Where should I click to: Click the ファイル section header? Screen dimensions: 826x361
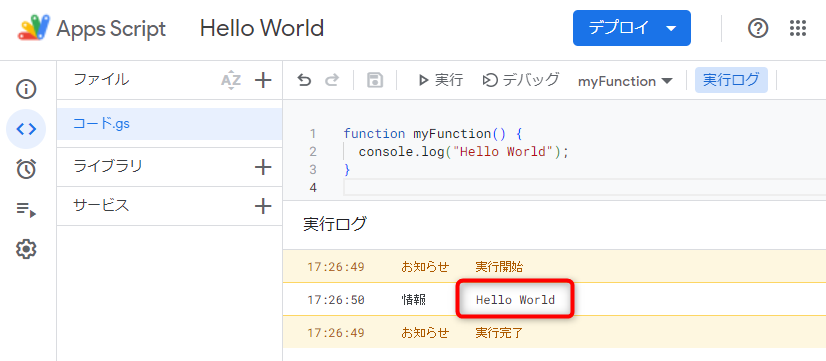pyautogui.click(x=101, y=80)
